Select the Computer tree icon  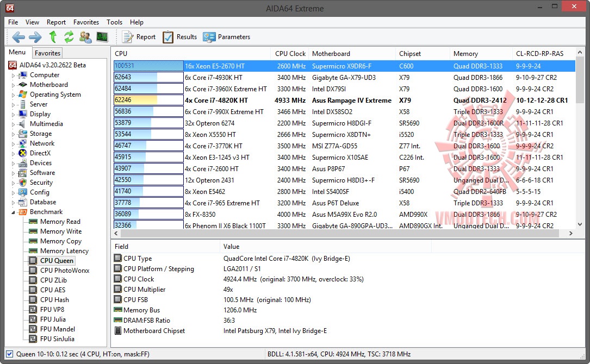23,75
